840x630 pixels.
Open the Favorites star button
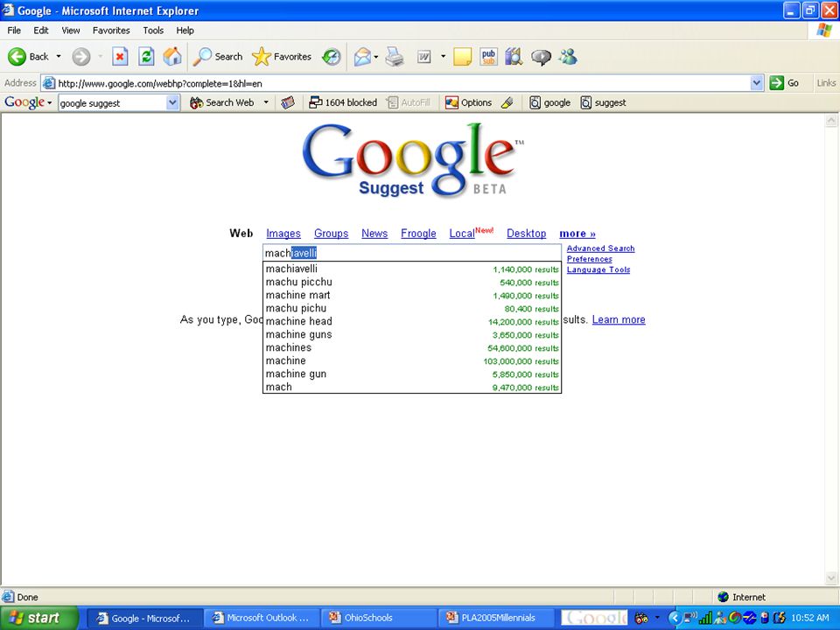[x=282, y=56]
